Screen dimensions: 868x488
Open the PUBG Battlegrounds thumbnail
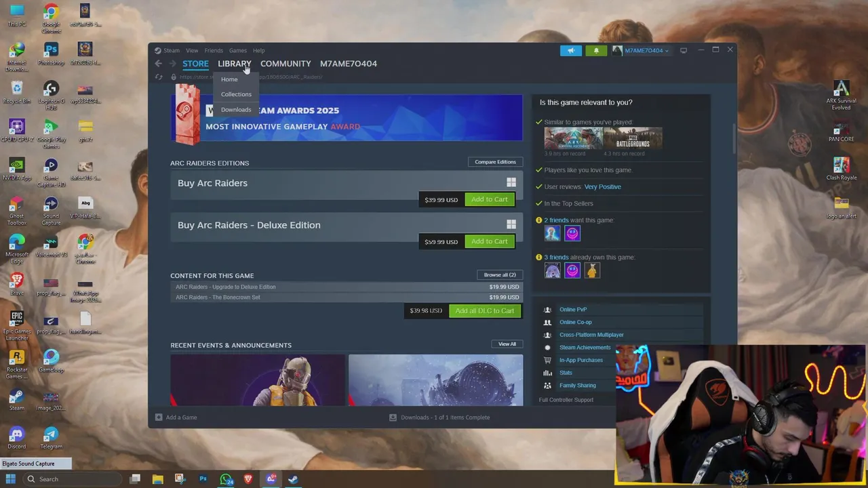tap(633, 138)
